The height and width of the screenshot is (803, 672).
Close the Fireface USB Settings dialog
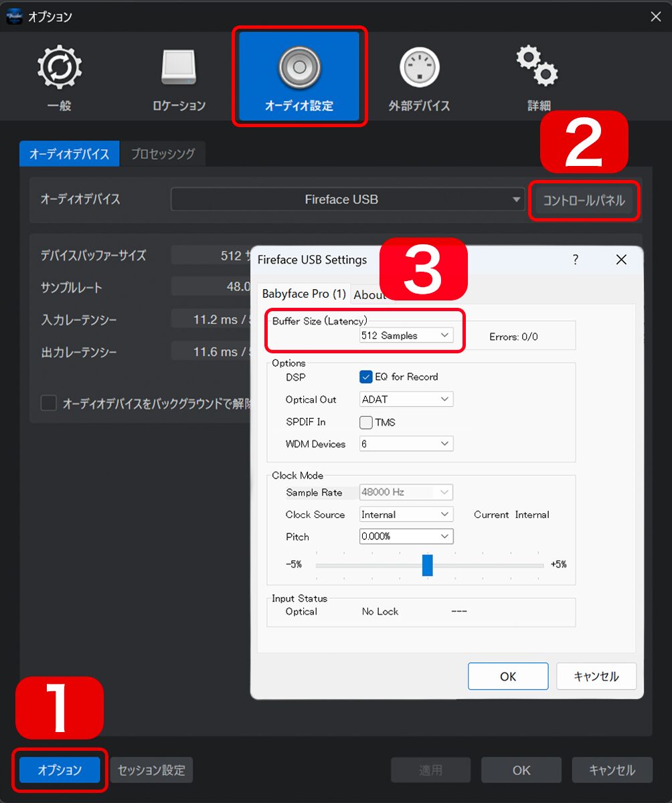tap(621, 260)
